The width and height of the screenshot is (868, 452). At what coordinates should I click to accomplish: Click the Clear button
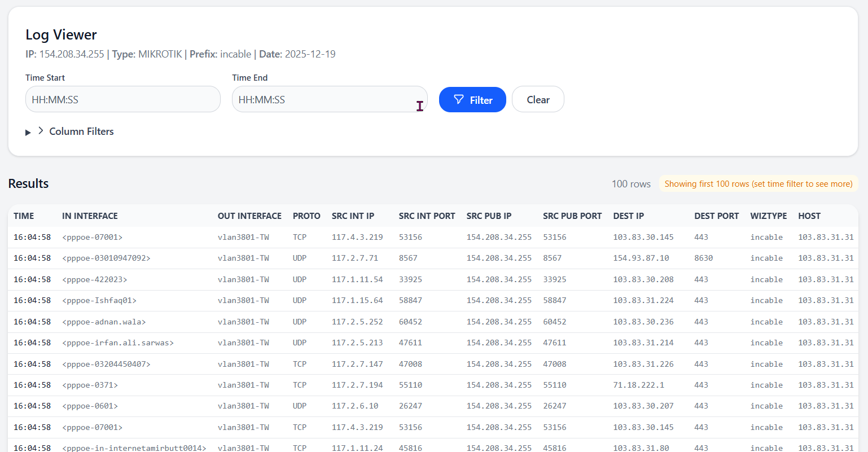(x=538, y=99)
